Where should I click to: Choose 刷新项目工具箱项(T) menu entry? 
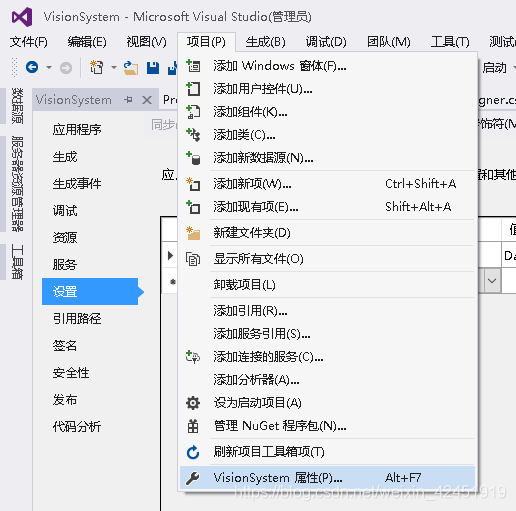(327, 452)
